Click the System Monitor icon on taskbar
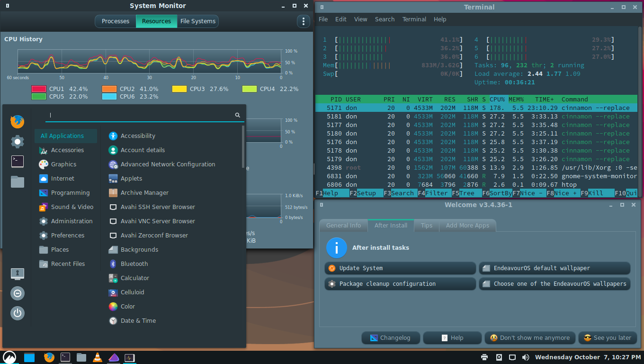This screenshot has width=644, height=364. (x=130, y=357)
